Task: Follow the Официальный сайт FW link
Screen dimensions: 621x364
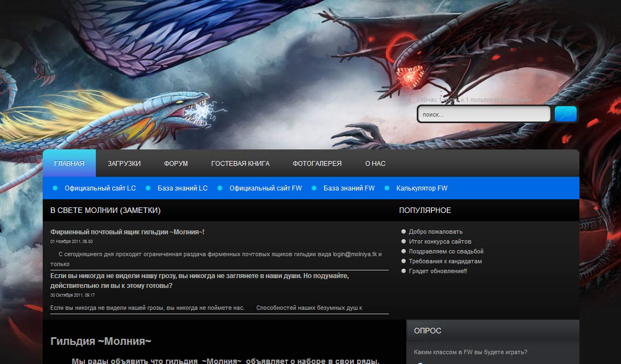Action: pos(266,188)
